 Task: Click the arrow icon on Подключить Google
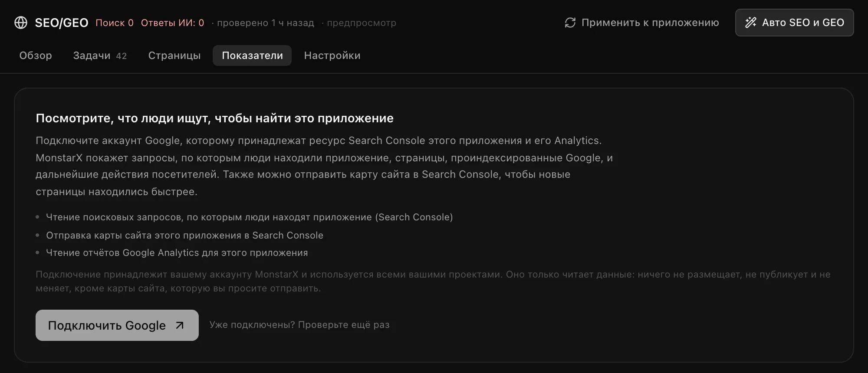180,325
